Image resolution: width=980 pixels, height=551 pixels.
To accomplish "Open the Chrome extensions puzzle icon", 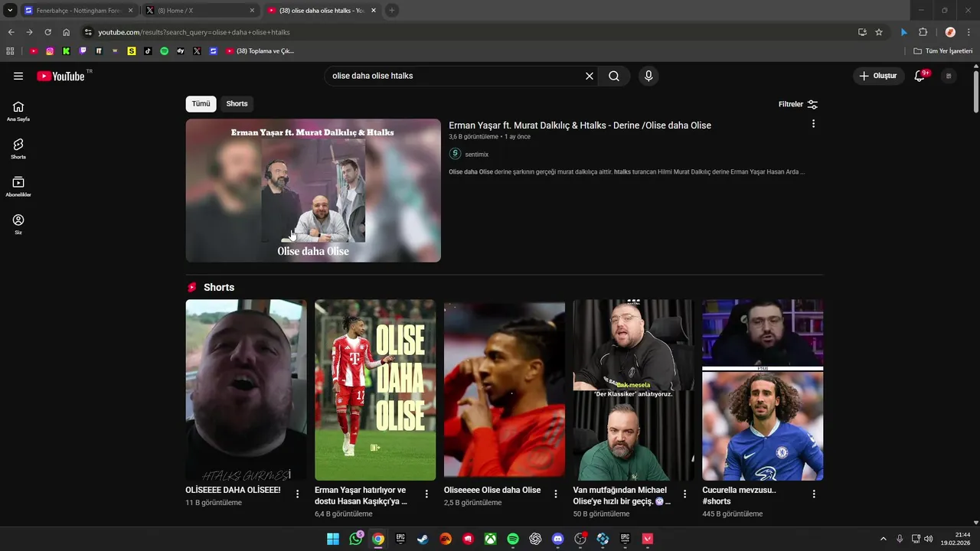I will (923, 32).
